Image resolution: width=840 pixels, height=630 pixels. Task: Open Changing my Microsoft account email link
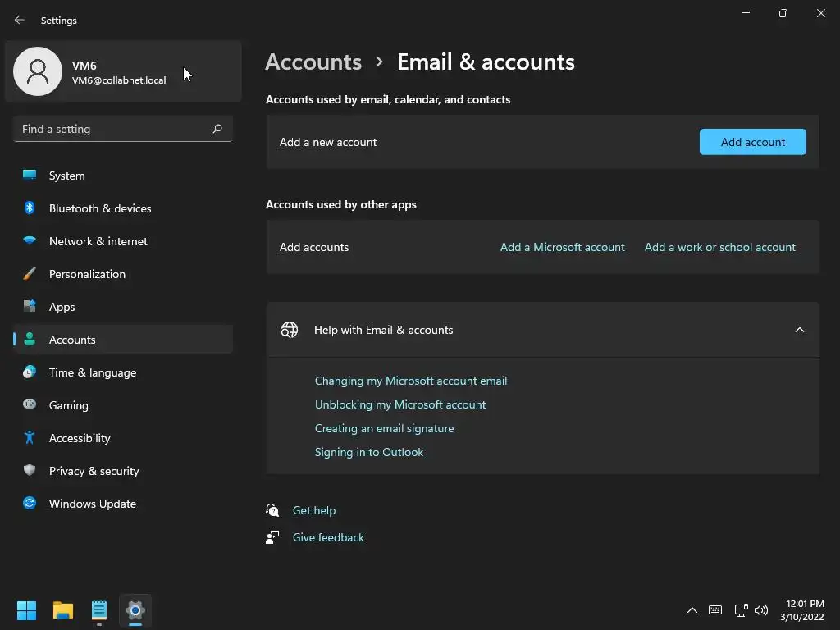(411, 381)
